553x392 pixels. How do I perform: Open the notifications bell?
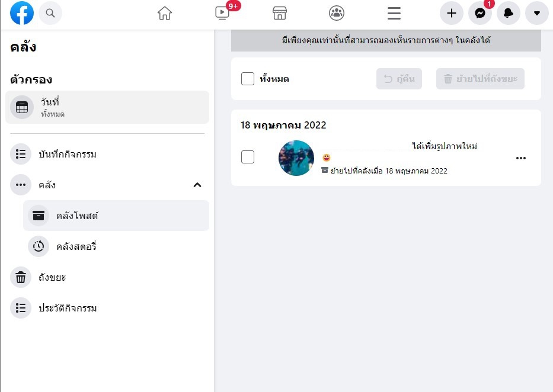coord(509,13)
